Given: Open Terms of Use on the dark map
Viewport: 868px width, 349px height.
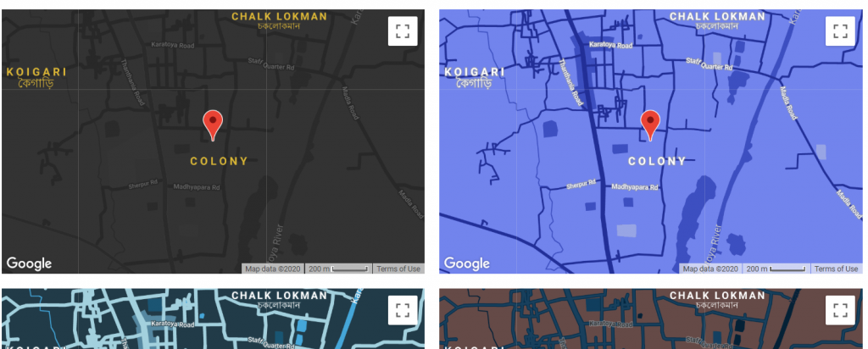Looking at the screenshot, I should coord(398,269).
